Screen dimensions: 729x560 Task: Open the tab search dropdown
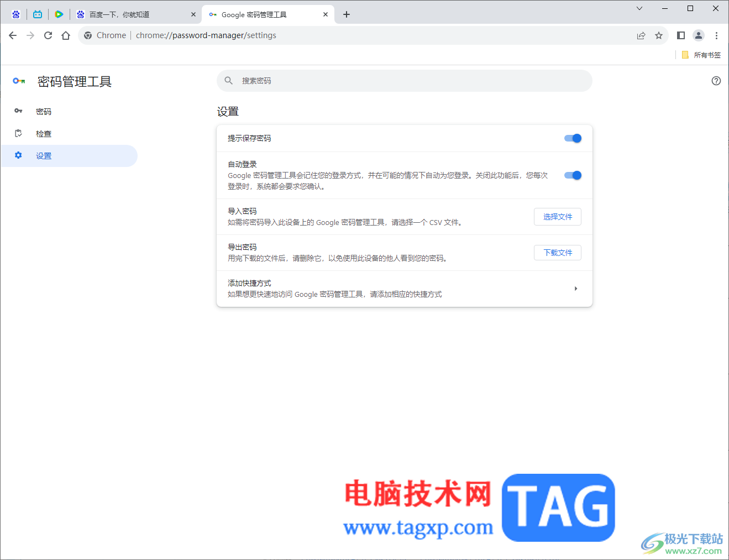pyautogui.click(x=639, y=8)
